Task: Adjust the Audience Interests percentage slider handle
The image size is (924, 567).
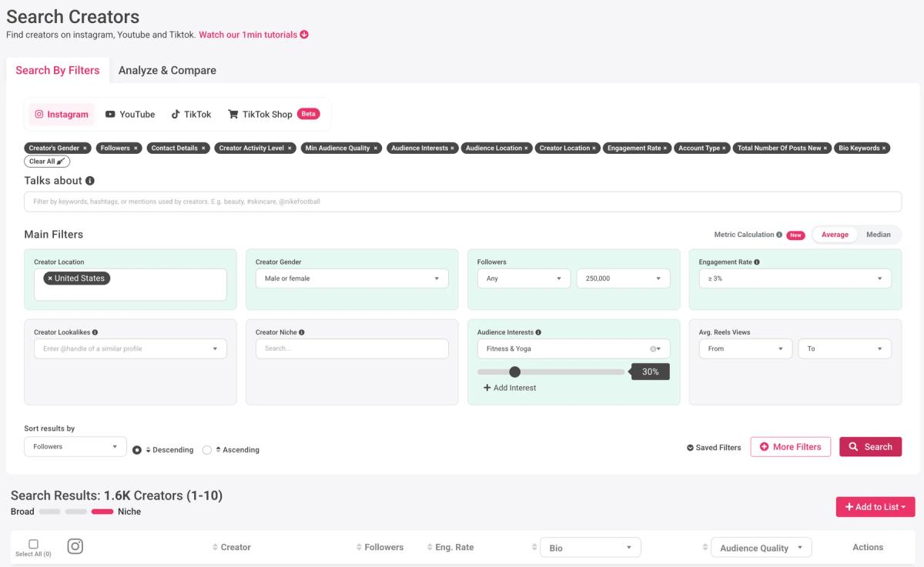Action: tap(514, 372)
